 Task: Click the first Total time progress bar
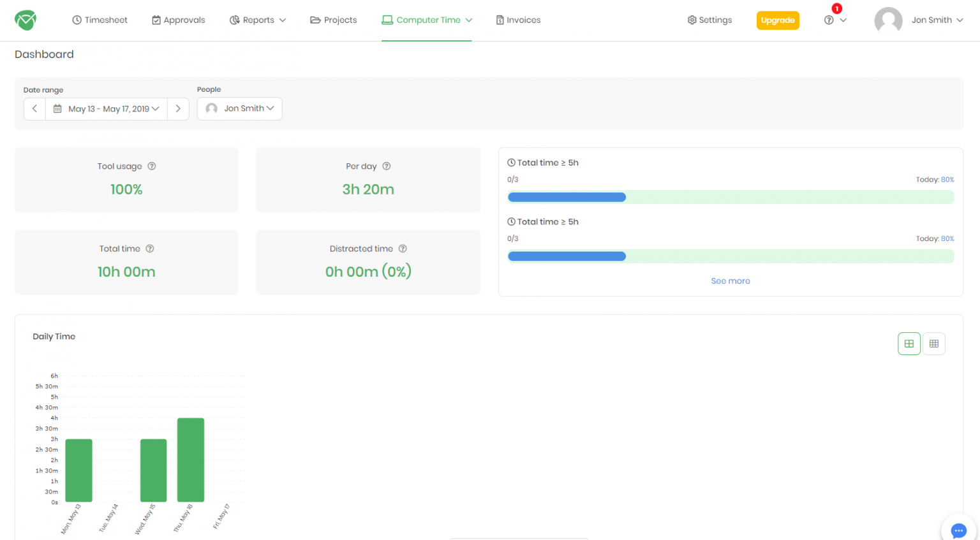click(730, 197)
